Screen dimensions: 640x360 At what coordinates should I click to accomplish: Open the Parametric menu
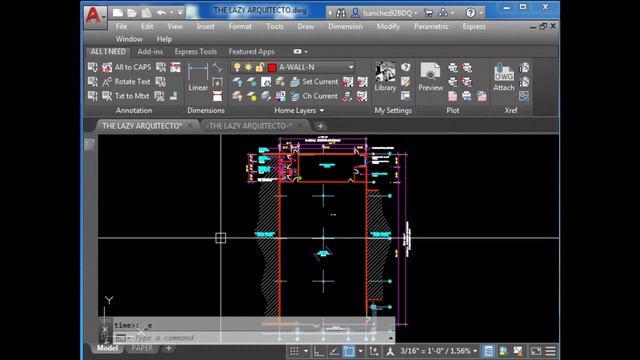click(431, 26)
